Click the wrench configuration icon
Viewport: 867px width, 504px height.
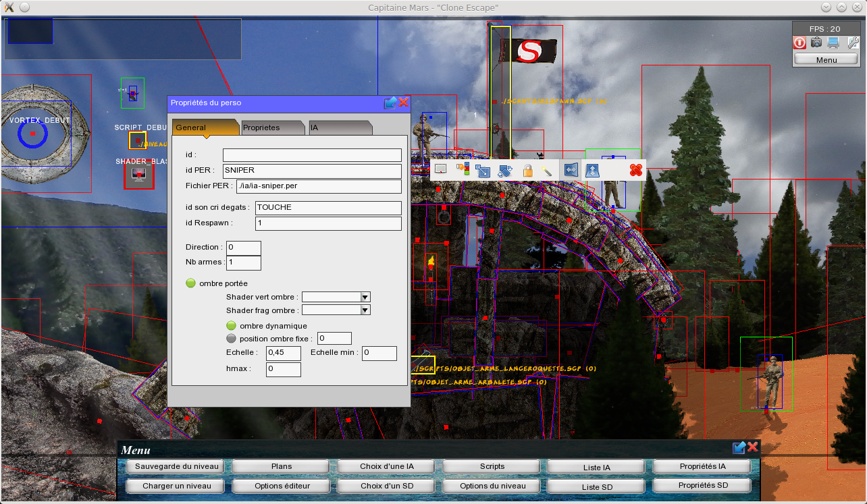click(853, 43)
